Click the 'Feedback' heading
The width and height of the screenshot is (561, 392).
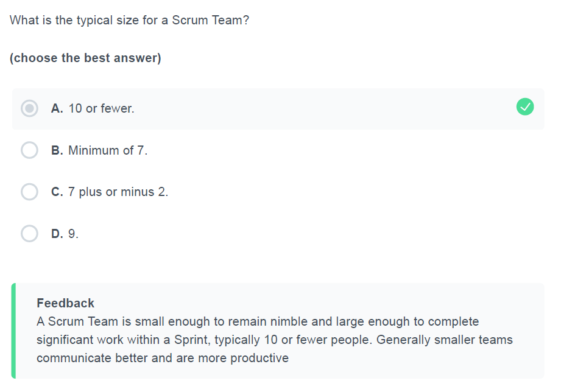pyautogui.click(x=65, y=303)
